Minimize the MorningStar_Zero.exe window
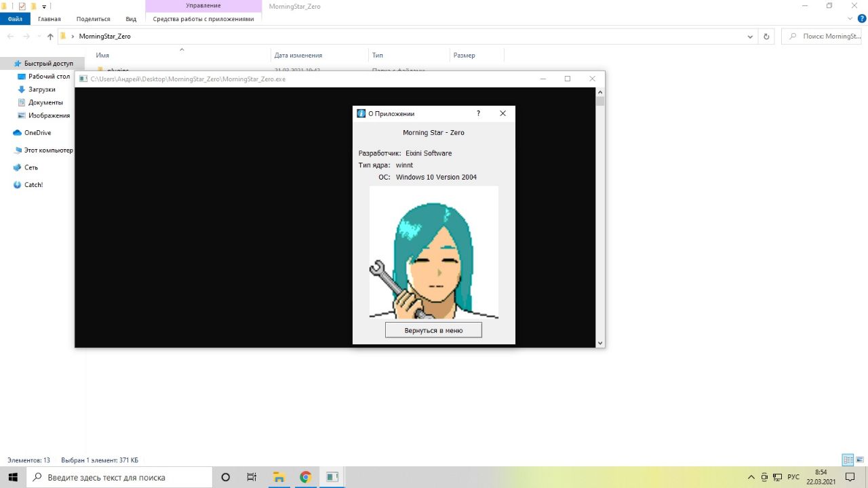The height and width of the screenshot is (488, 868). point(543,79)
